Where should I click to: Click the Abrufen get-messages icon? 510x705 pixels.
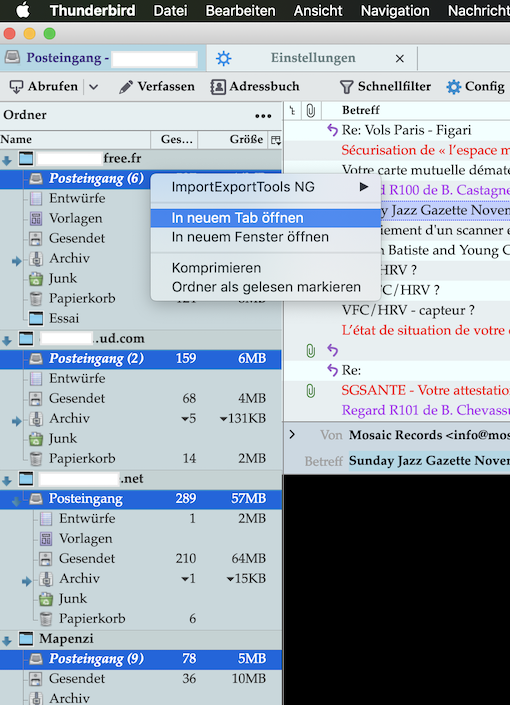pyautogui.click(x=16, y=87)
